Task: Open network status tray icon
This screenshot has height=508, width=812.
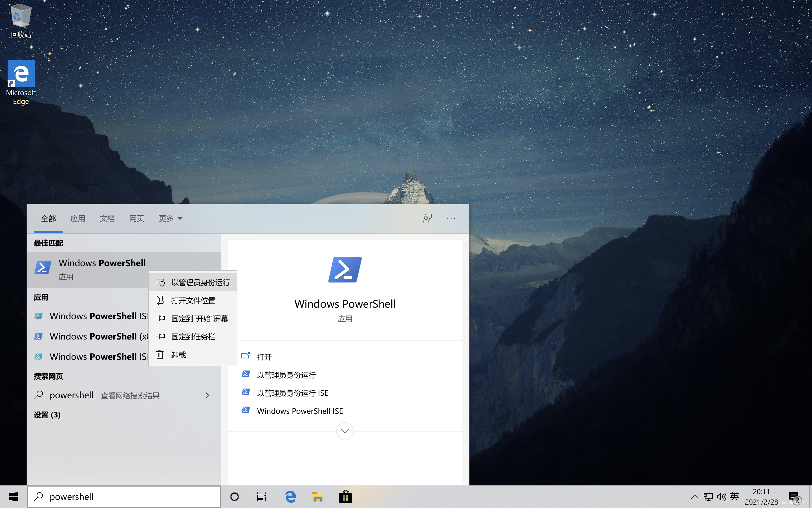Action: [708, 497]
